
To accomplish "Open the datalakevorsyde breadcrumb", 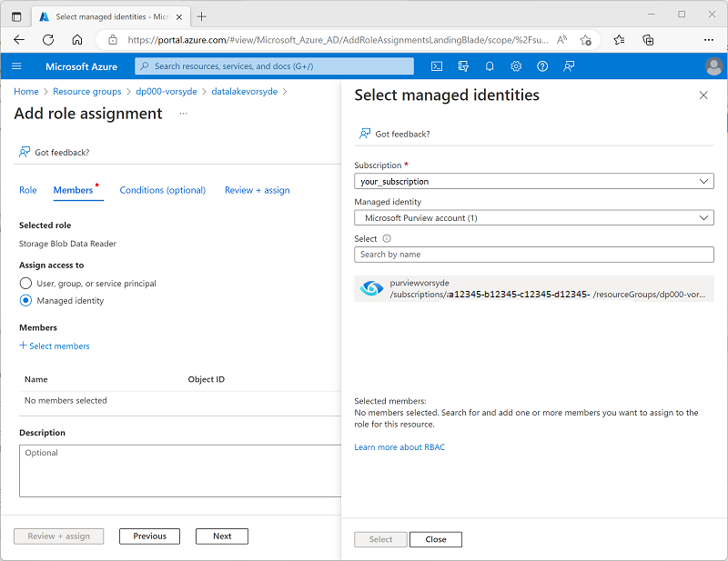I will click(x=244, y=92).
